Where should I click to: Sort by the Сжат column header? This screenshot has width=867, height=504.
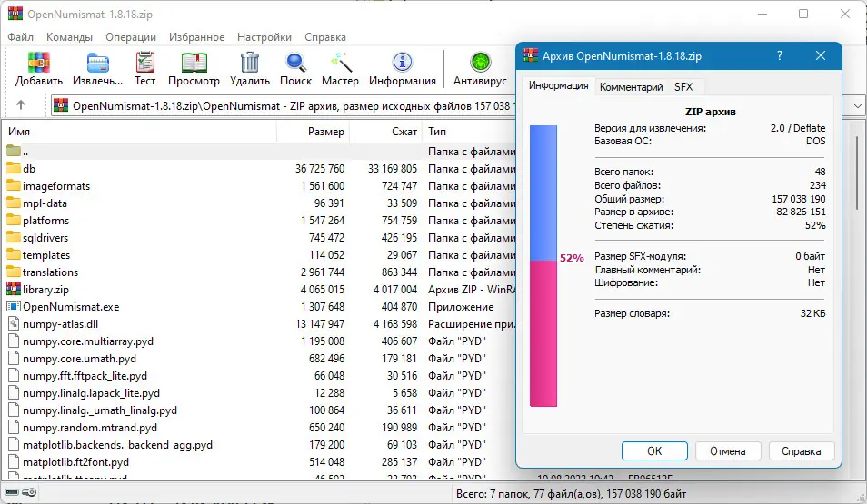(x=386, y=132)
